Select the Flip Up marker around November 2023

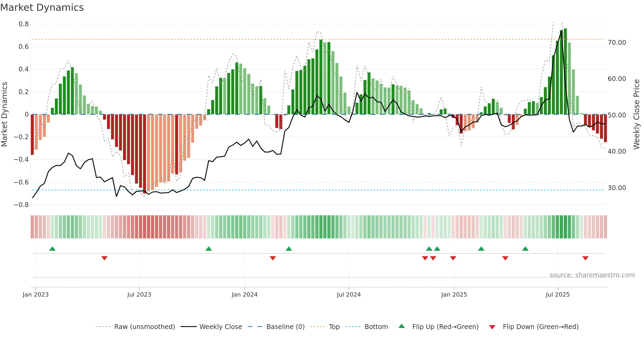point(209,249)
